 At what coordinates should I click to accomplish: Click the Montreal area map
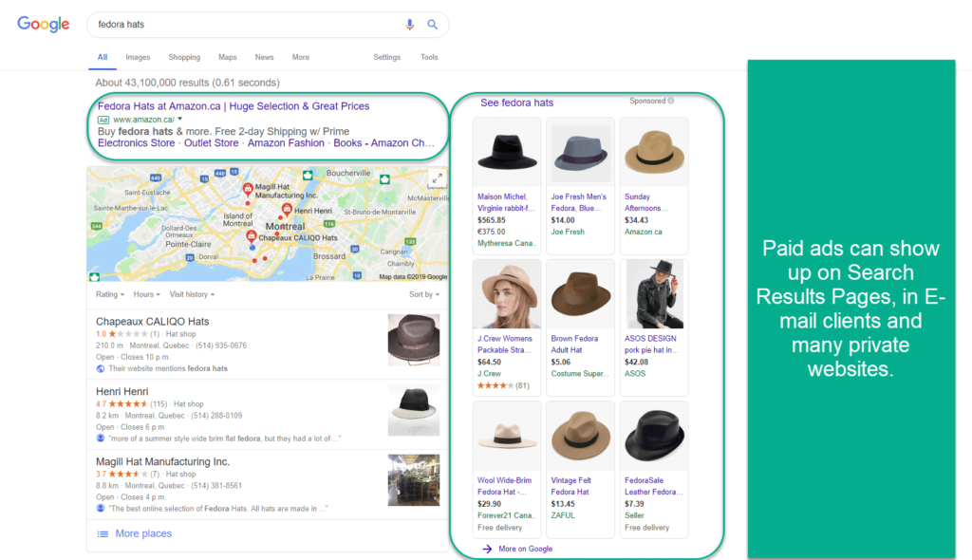(267, 224)
